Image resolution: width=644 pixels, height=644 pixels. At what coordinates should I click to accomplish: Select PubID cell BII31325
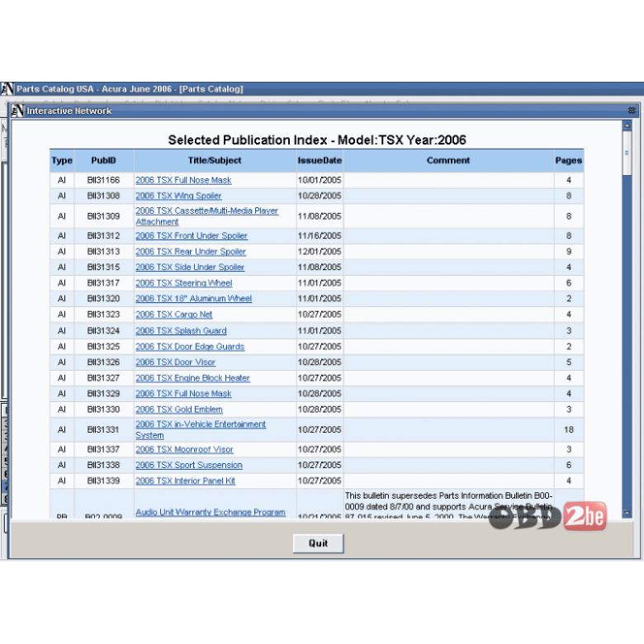click(x=103, y=347)
